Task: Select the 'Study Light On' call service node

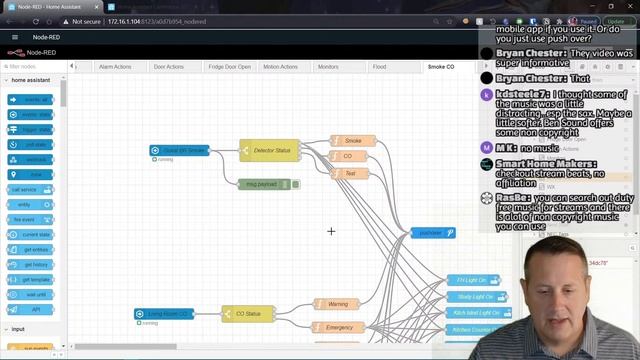Action: point(477,297)
